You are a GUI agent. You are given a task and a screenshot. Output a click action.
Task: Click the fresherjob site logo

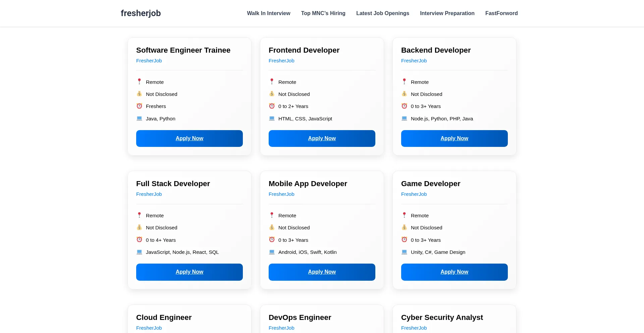click(141, 13)
